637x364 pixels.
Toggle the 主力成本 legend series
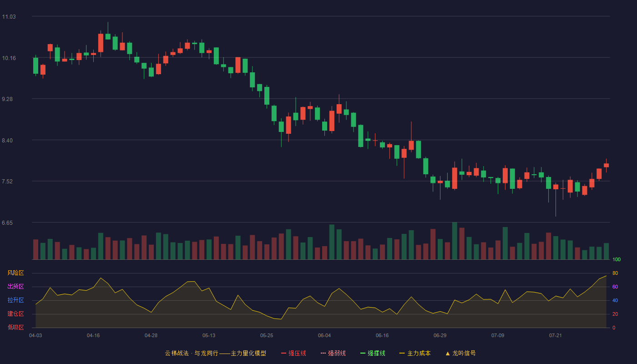click(415, 353)
